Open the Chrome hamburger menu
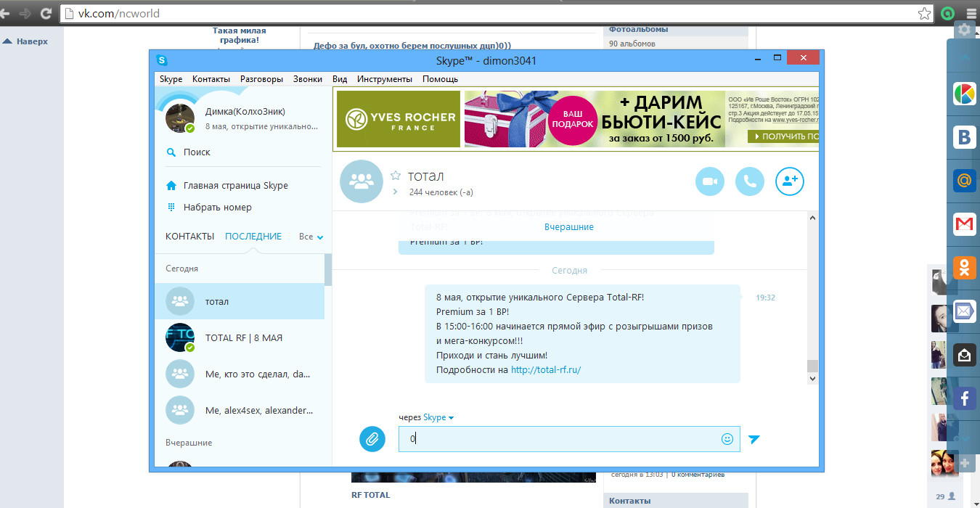This screenshot has height=508, width=980. coord(971,13)
